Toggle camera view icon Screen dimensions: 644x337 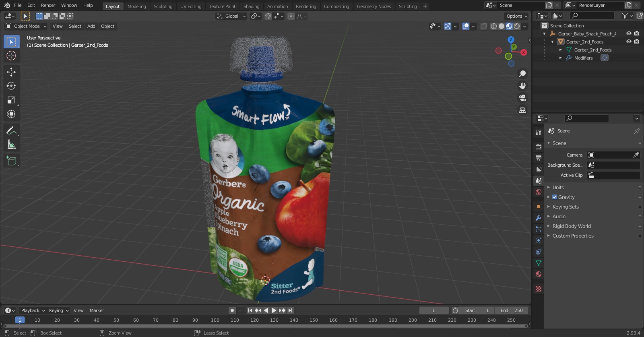(x=522, y=98)
